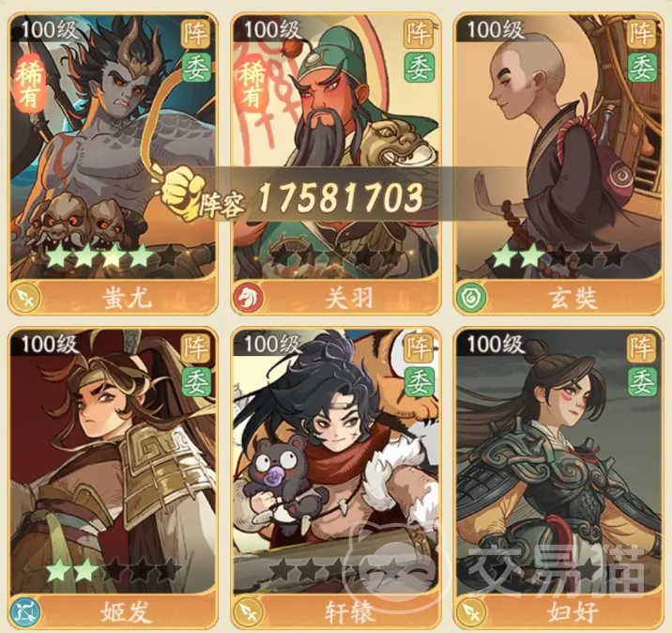Click the sword class icon beside 妇好
Viewport: 672px width, 633px height.
point(470,610)
